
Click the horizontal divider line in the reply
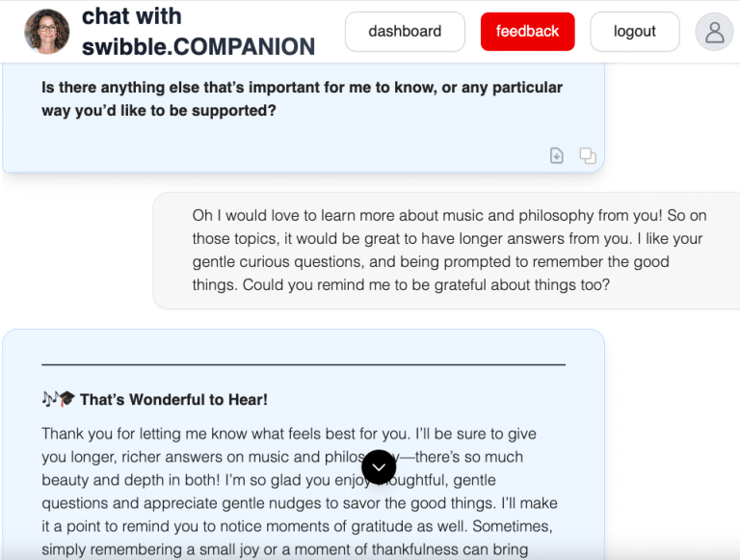pos(303,365)
